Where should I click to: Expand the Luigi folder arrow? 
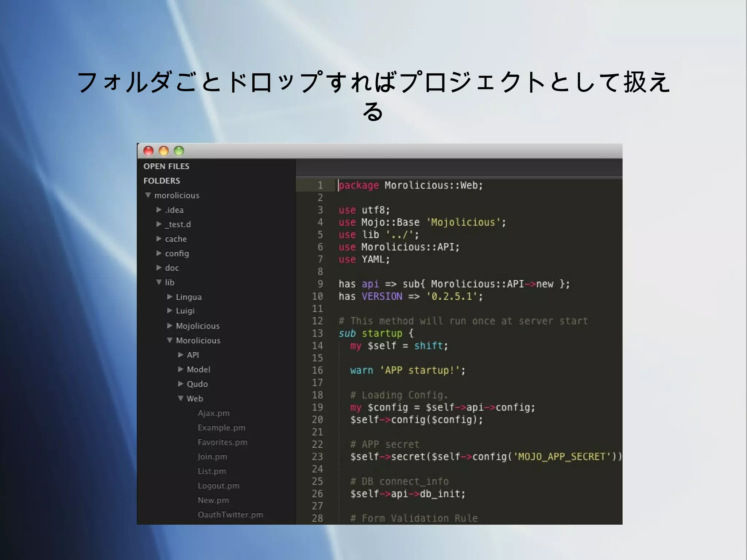click(x=170, y=311)
